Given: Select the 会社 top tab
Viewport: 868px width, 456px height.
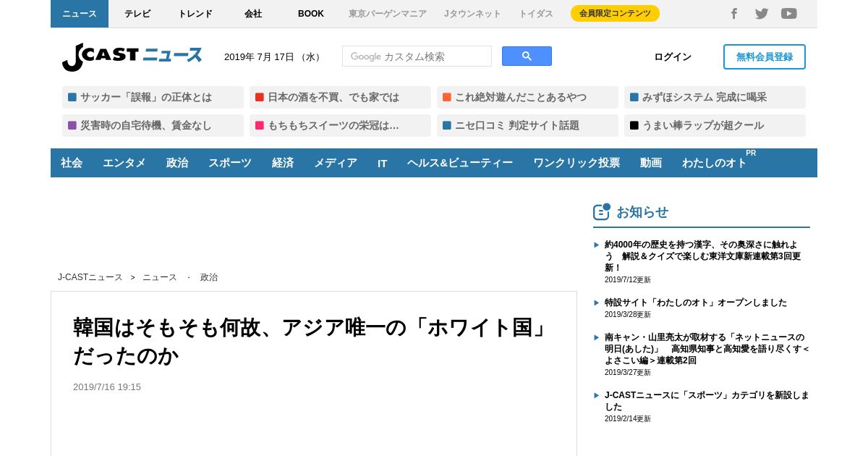Looking at the screenshot, I should pos(253,14).
